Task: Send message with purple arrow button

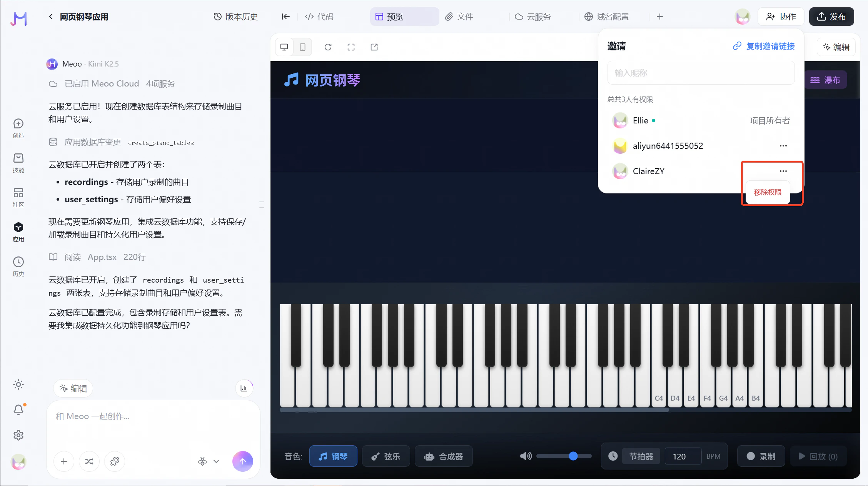Action: (x=242, y=461)
